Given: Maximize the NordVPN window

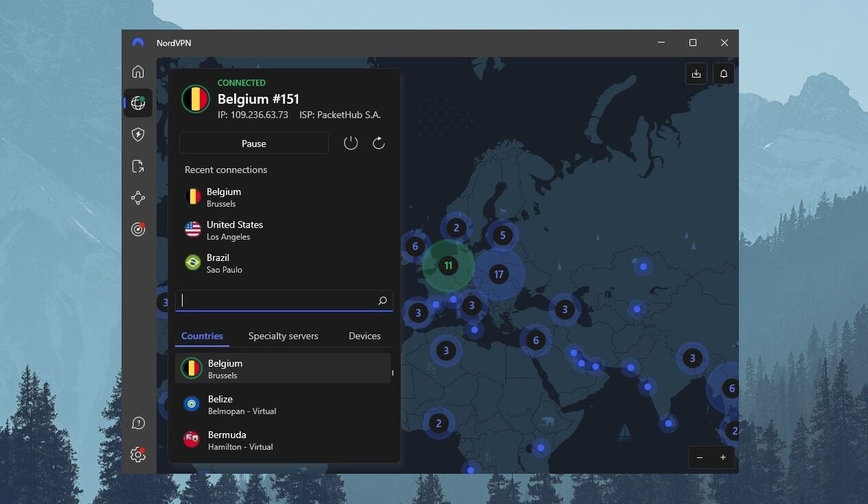Looking at the screenshot, I should (693, 43).
